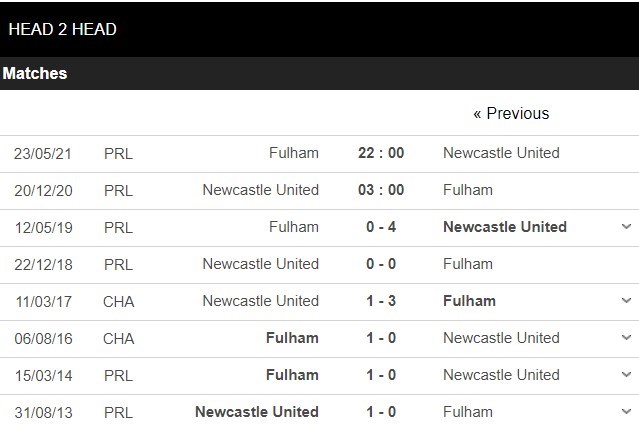639x430 pixels.
Task: Expand the 06/08/16 match row
Action: pos(626,338)
